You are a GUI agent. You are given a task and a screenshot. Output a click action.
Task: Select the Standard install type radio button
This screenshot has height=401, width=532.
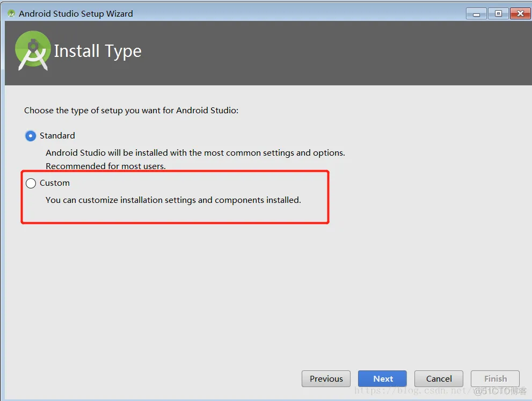tap(31, 136)
